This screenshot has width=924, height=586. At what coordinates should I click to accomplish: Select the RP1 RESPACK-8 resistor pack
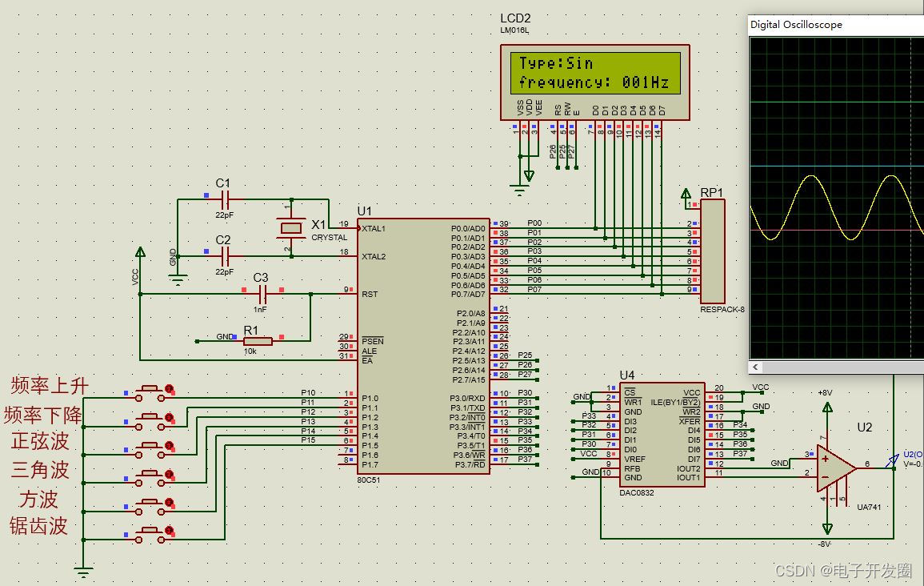pyautogui.click(x=712, y=251)
